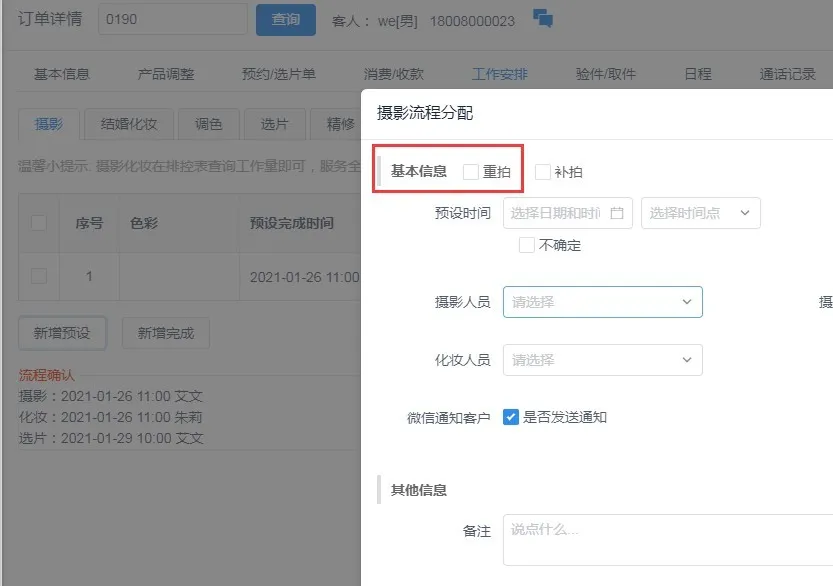Expand the 化妆人员 dropdown
This screenshot has width=833, height=586.
click(x=602, y=360)
